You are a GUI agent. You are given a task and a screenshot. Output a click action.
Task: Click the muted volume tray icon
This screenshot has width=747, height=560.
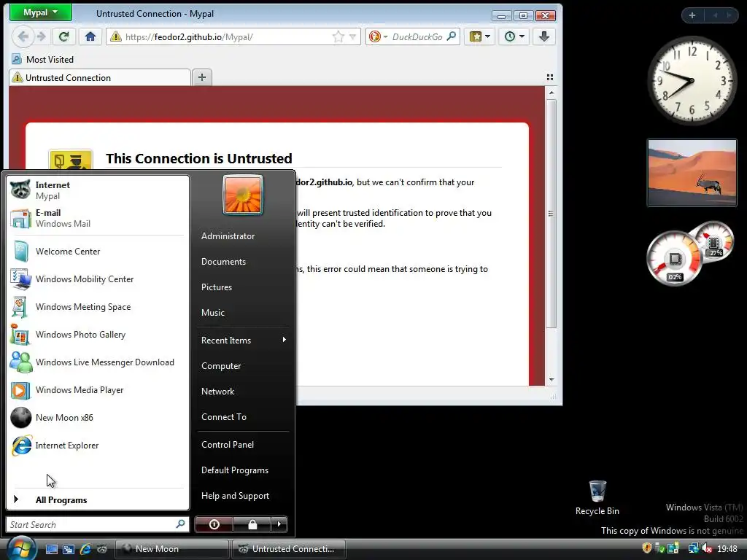click(x=707, y=548)
